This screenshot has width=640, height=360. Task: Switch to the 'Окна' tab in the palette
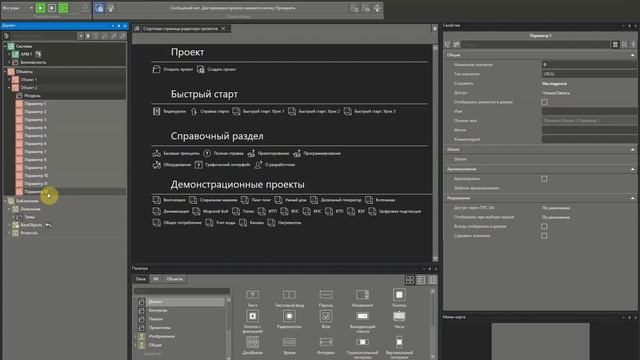pyautogui.click(x=140, y=279)
